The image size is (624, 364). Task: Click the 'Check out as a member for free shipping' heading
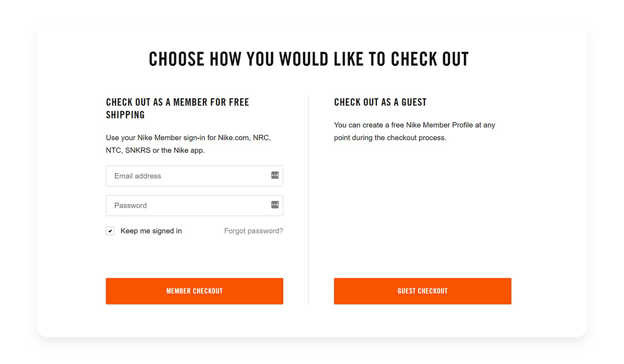click(x=177, y=109)
